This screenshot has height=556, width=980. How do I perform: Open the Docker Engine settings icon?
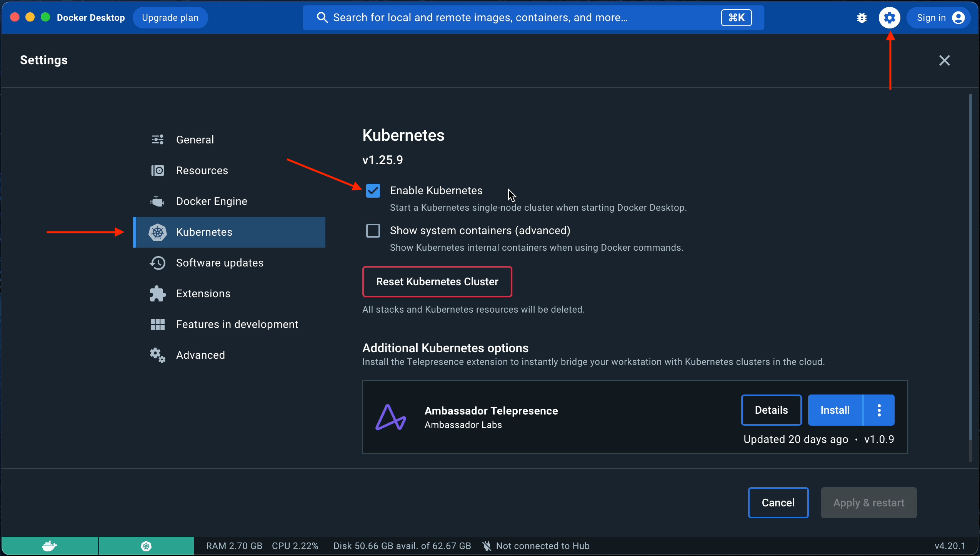point(157,201)
